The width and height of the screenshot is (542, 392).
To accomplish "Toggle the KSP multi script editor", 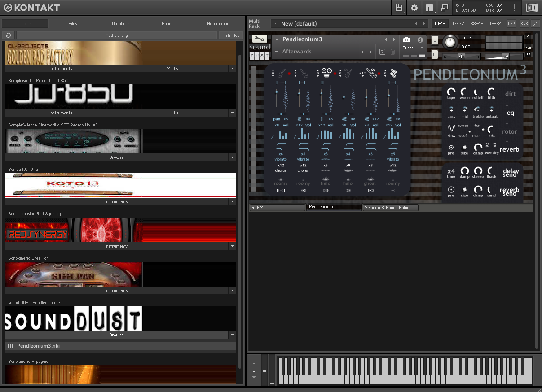I will [x=511, y=23].
